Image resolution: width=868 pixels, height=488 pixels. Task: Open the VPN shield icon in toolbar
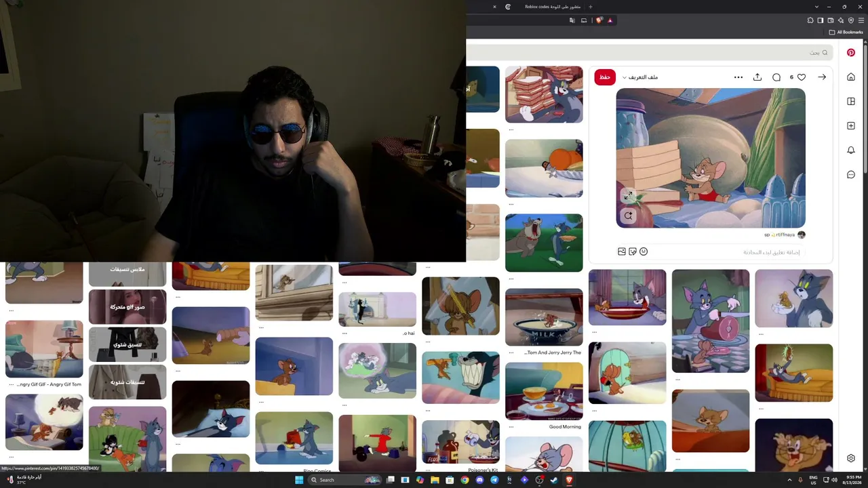(851, 20)
